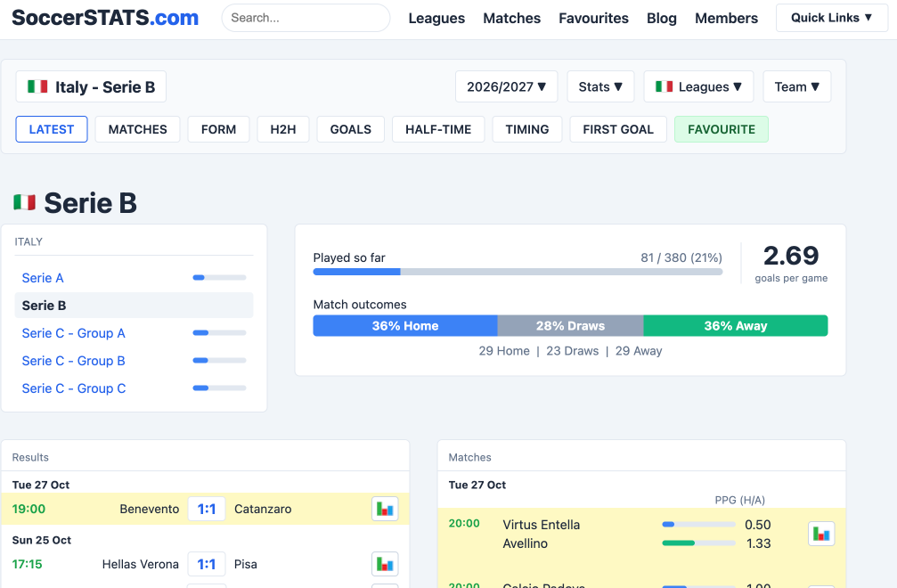Click the blue 36% Home segment
The image size is (897, 588).
[405, 325]
